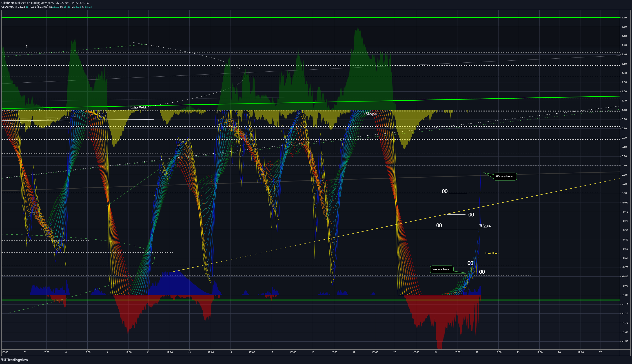
Task: Select the 'Trigger.' annotation
Action: click(x=485, y=225)
